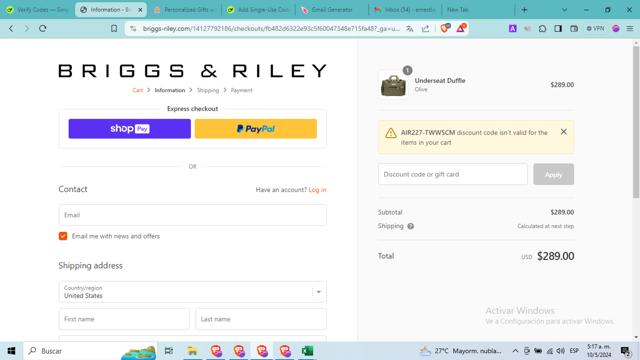Image resolution: width=640 pixels, height=360 pixels.
Task: Toggle the browser sidebar panel icon
Action: click(x=558, y=29)
